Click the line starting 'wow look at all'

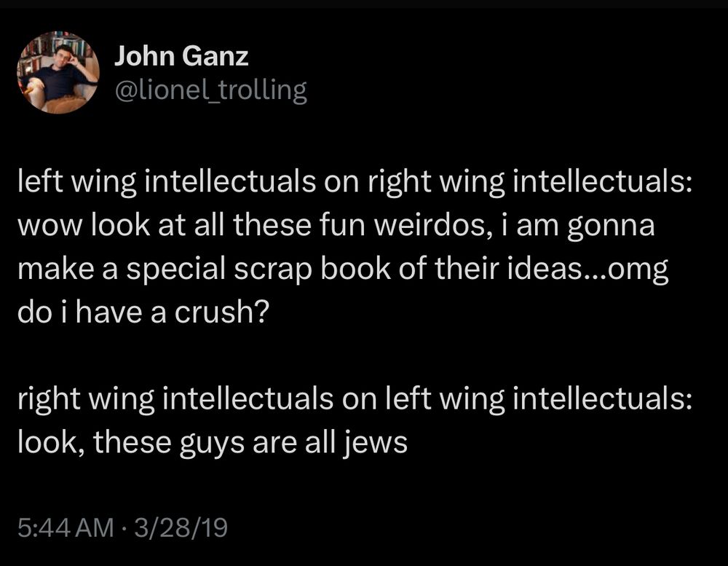click(336, 225)
